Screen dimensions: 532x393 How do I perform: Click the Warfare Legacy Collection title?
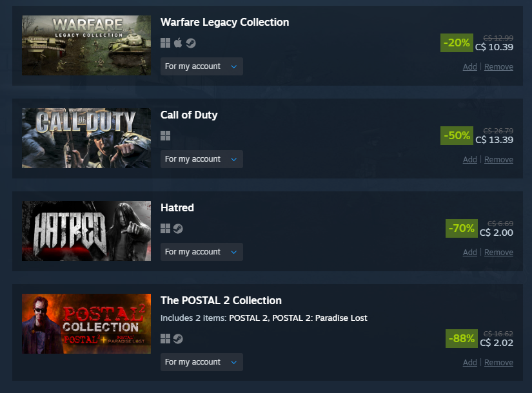pos(224,23)
